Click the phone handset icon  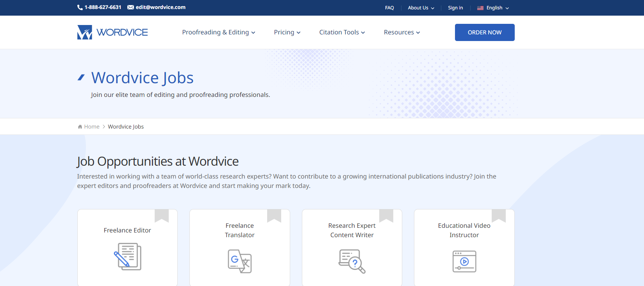[80, 7]
